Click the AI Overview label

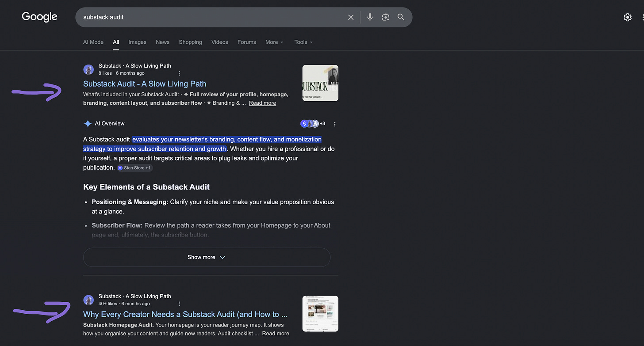point(110,124)
